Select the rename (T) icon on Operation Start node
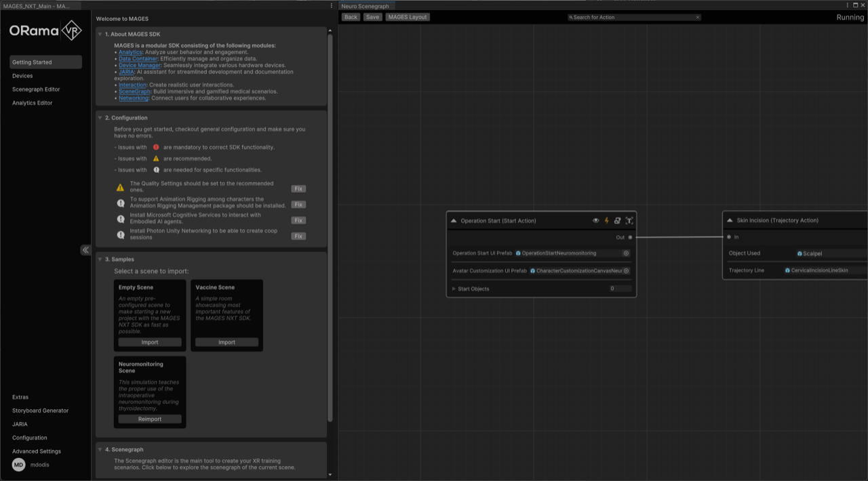 tap(629, 220)
